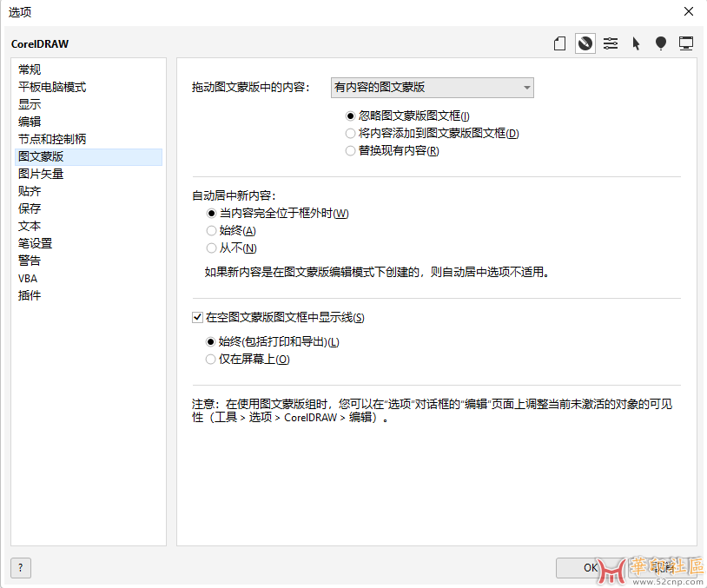Open the Workspace monitor icon
707x588 pixels.
(x=686, y=43)
